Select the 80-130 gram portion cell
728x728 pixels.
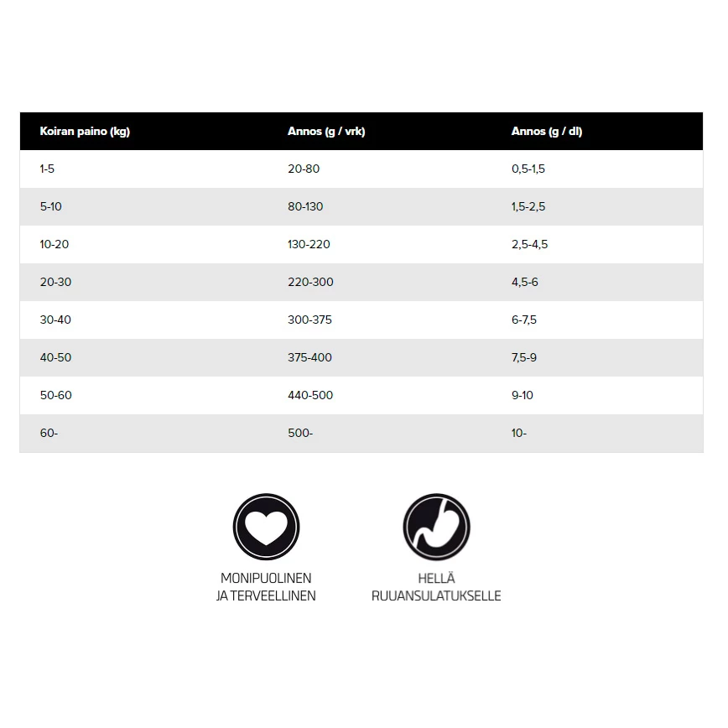305,207
